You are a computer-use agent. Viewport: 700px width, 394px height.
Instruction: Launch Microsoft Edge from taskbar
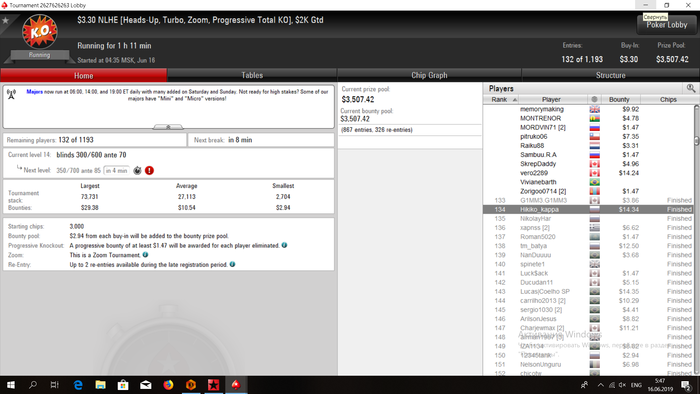[78, 385]
